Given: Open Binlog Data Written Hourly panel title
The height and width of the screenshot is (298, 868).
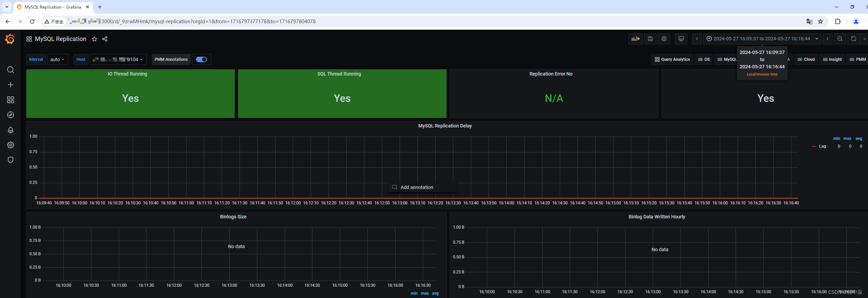Looking at the screenshot, I should pyautogui.click(x=657, y=217).
